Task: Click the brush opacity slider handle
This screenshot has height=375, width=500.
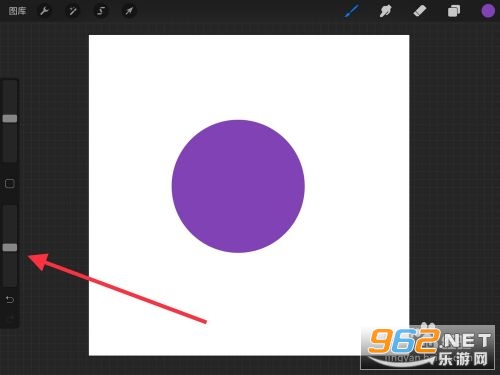Action: [10, 247]
